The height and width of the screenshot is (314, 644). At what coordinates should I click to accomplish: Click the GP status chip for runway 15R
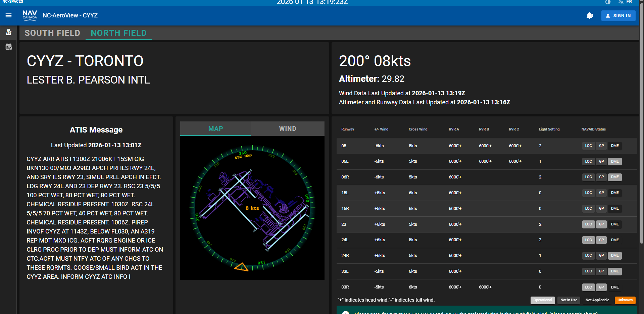(601, 208)
